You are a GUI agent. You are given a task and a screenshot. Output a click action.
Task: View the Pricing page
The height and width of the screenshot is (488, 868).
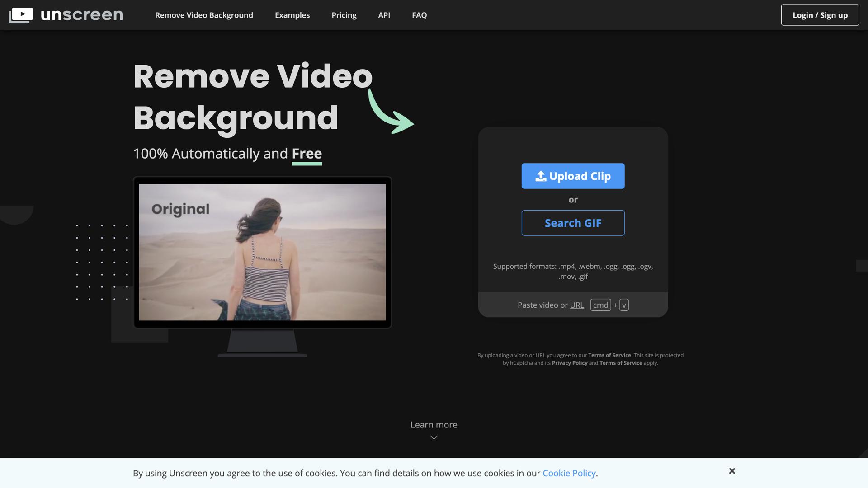pyautogui.click(x=344, y=15)
